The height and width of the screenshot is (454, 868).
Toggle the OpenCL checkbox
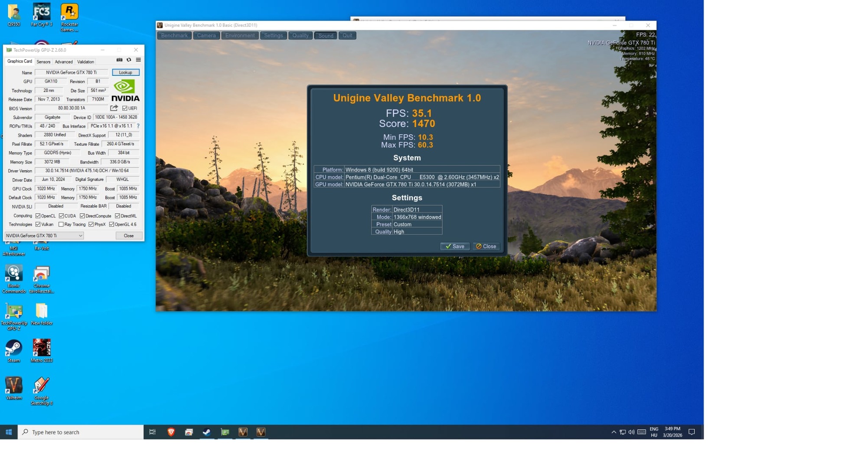[x=38, y=216]
